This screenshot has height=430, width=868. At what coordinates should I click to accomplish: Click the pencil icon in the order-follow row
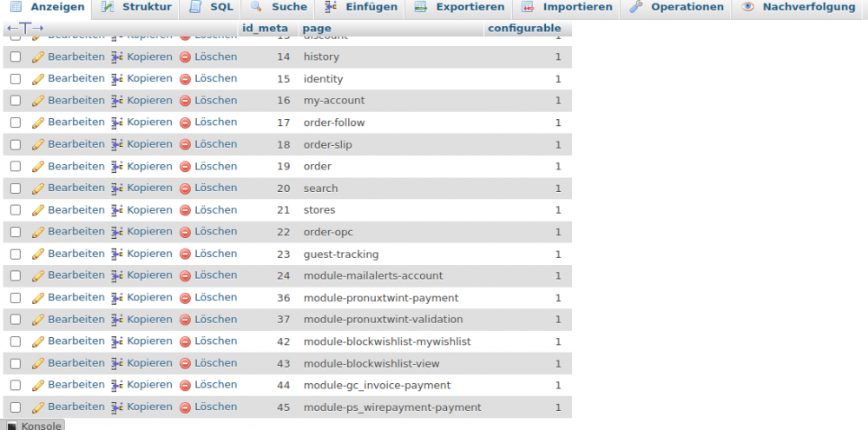[x=37, y=123]
